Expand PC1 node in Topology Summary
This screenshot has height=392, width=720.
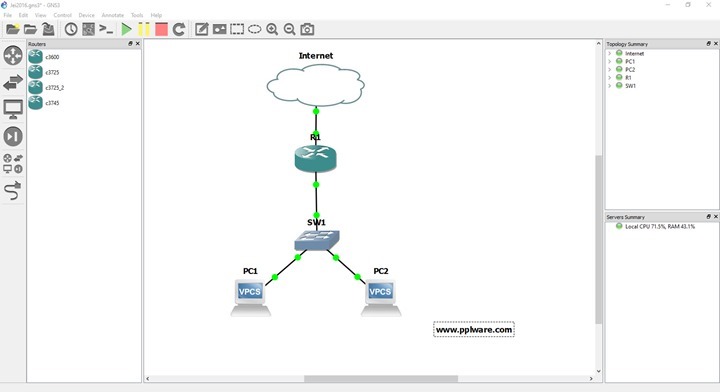(x=610, y=62)
